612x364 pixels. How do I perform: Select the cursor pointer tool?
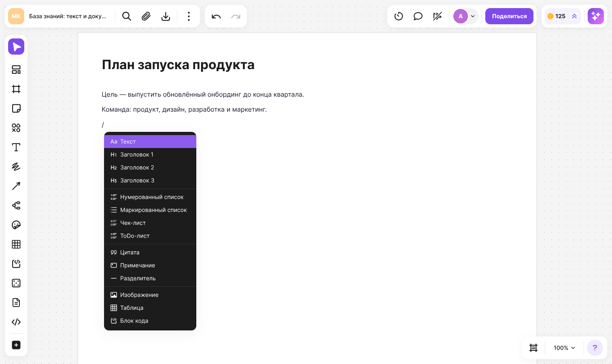(16, 47)
